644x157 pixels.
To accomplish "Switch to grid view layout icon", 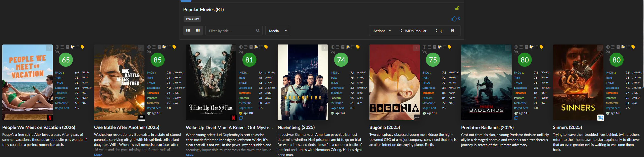I will [x=198, y=31].
